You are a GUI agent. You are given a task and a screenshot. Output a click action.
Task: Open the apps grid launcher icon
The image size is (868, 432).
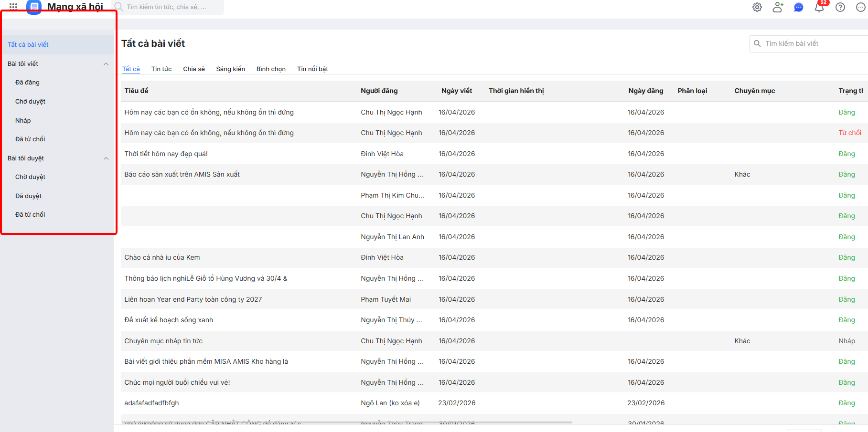[x=13, y=6]
